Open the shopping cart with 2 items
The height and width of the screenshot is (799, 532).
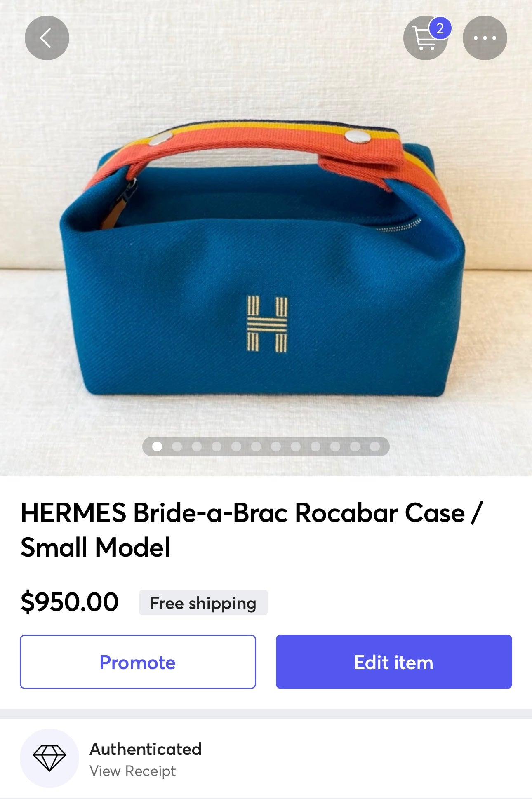[425, 38]
